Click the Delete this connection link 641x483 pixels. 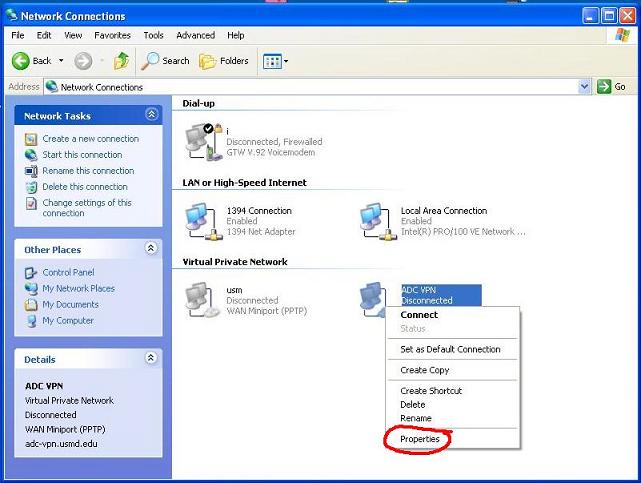click(85, 187)
